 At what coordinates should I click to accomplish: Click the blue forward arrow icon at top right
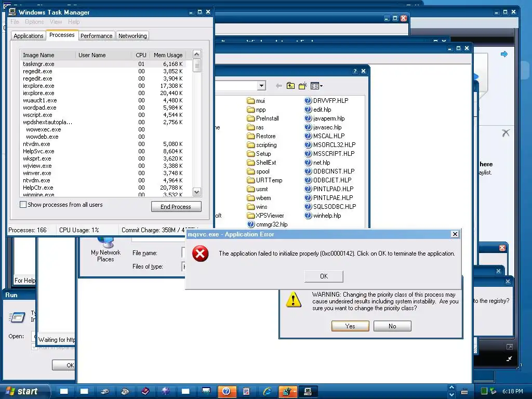pyautogui.click(x=504, y=54)
